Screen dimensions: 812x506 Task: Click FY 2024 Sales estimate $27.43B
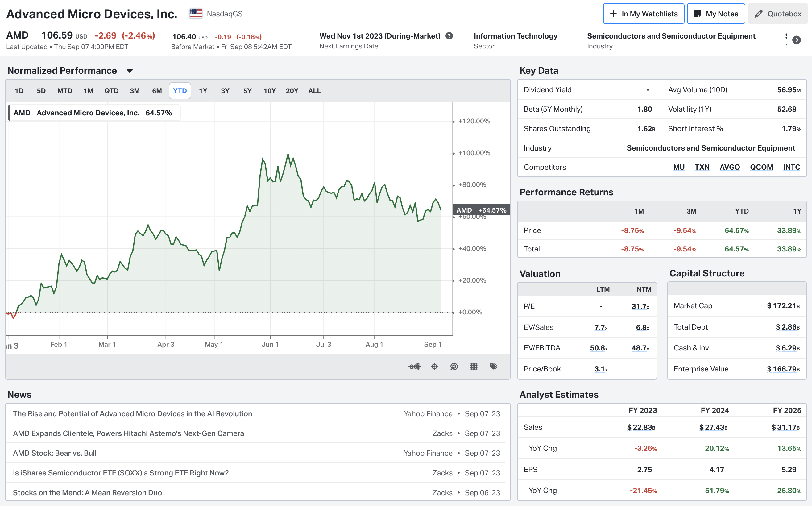[713, 427]
